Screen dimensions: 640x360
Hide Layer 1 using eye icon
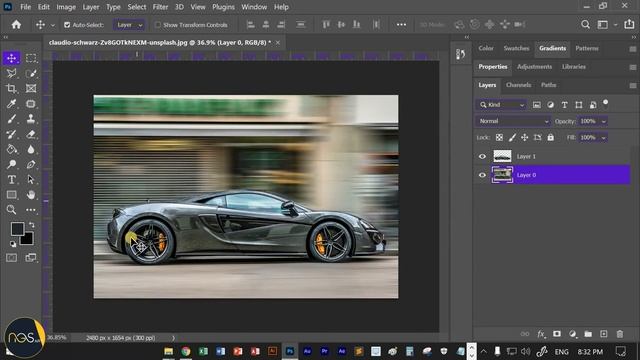[482, 156]
